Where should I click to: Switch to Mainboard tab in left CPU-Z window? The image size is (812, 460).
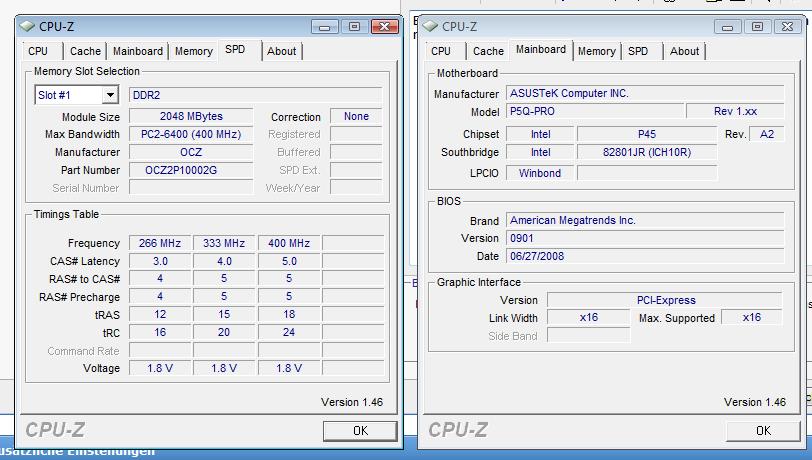point(138,51)
